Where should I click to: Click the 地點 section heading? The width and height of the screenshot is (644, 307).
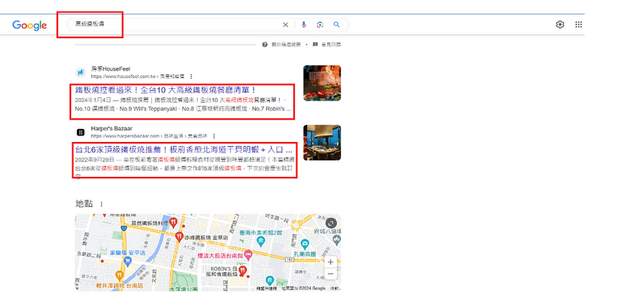tap(84, 204)
